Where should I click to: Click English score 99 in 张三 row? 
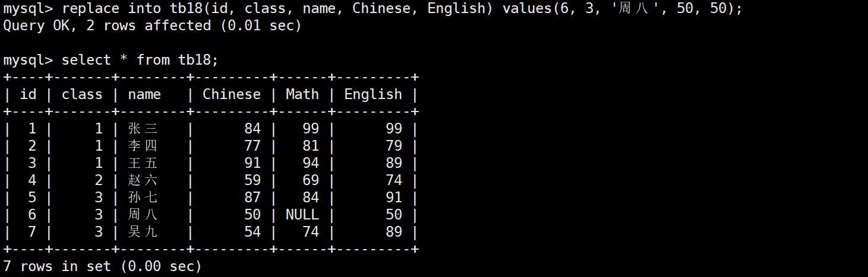(394, 129)
